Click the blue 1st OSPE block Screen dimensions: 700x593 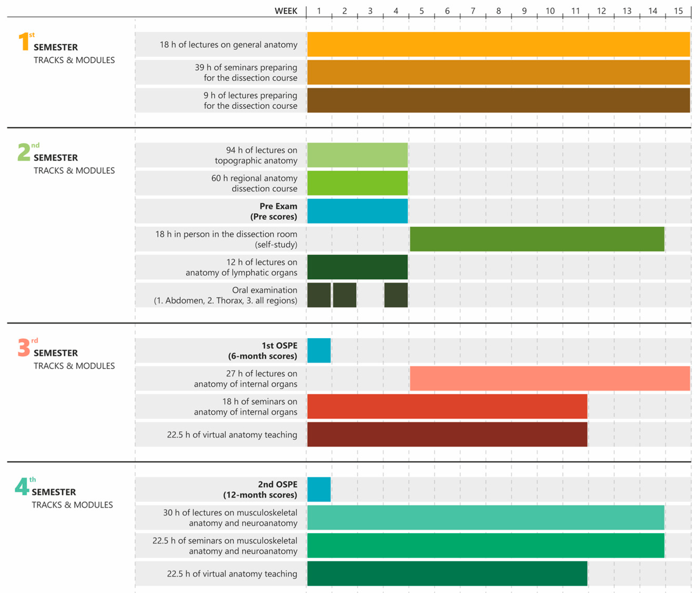(x=319, y=350)
